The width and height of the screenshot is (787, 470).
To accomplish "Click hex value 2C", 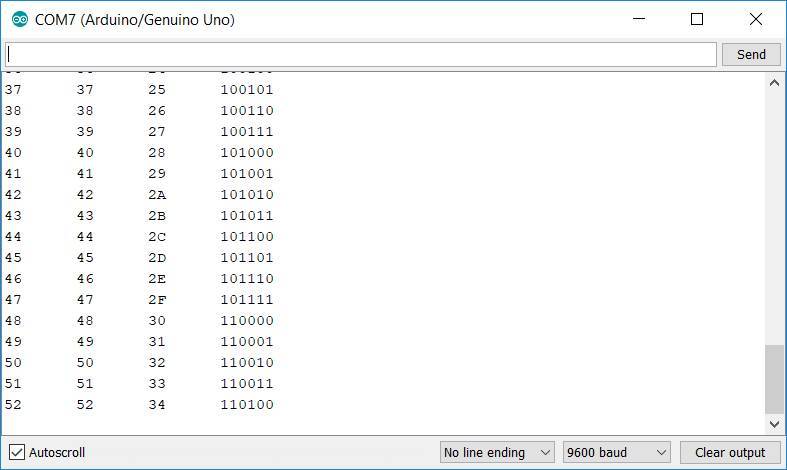I will click(x=157, y=237).
